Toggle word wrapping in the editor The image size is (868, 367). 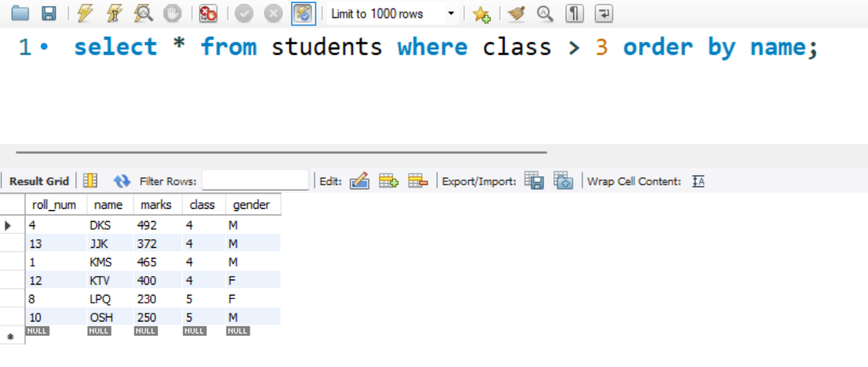[x=603, y=13]
